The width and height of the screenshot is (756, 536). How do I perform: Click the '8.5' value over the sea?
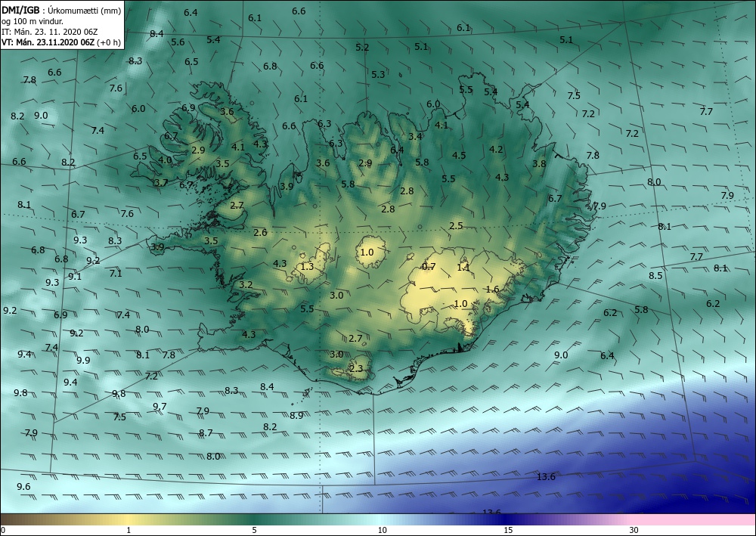pyautogui.click(x=655, y=276)
